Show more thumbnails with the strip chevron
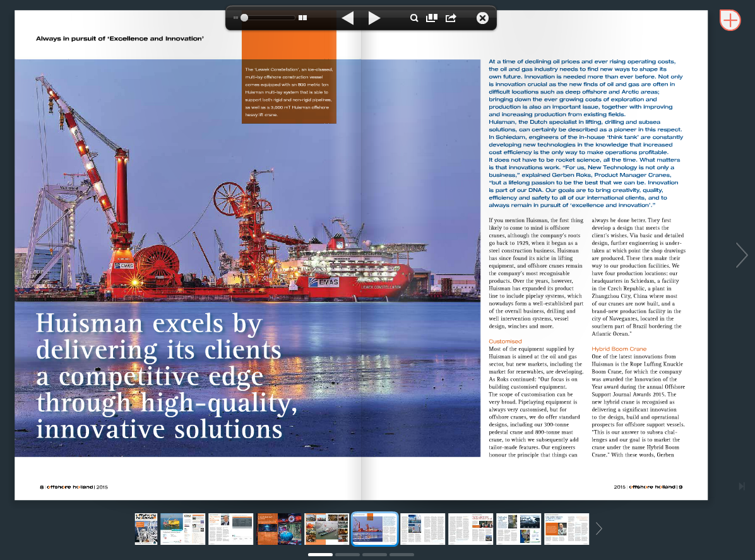 click(599, 528)
